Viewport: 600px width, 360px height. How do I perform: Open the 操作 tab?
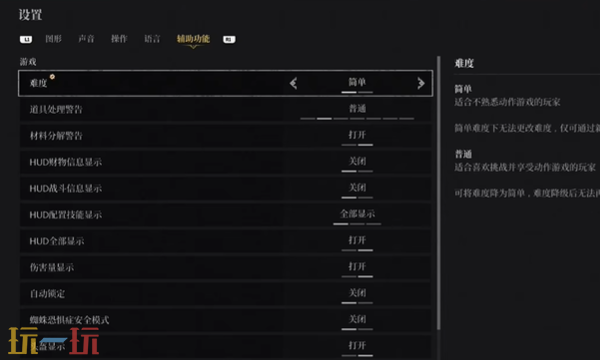(x=119, y=39)
